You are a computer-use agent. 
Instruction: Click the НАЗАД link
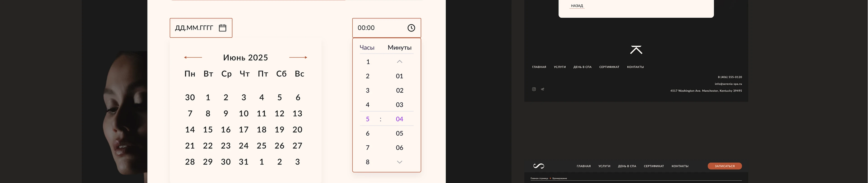pos(577,6)
